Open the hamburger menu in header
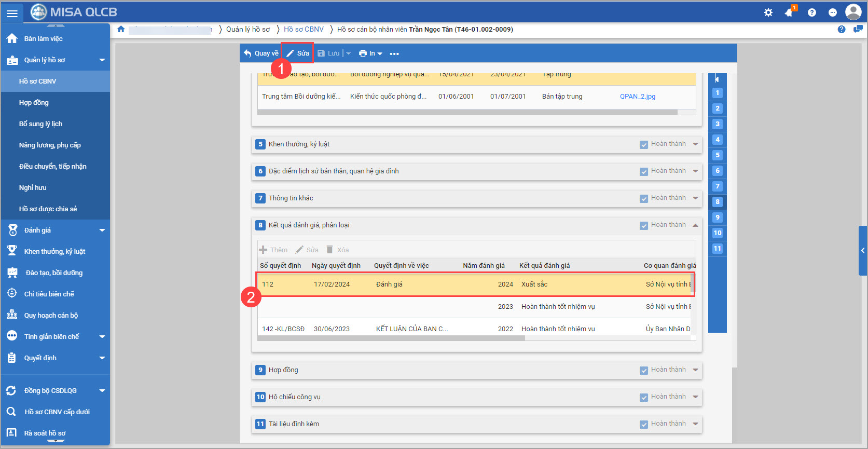The width and height of the screenshot is (868, 449). point(12,13)
